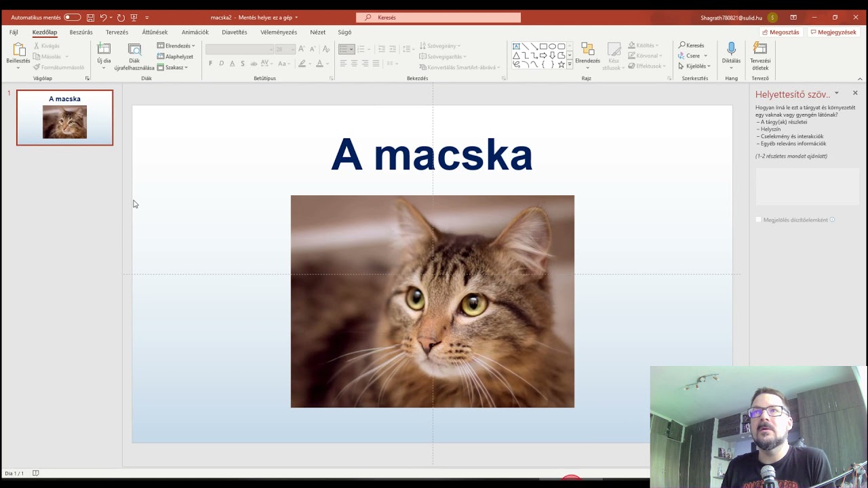Viewport: 868px width, 488px height.
Task: Click the alt text description input field
Action: [x=807, y=186]
